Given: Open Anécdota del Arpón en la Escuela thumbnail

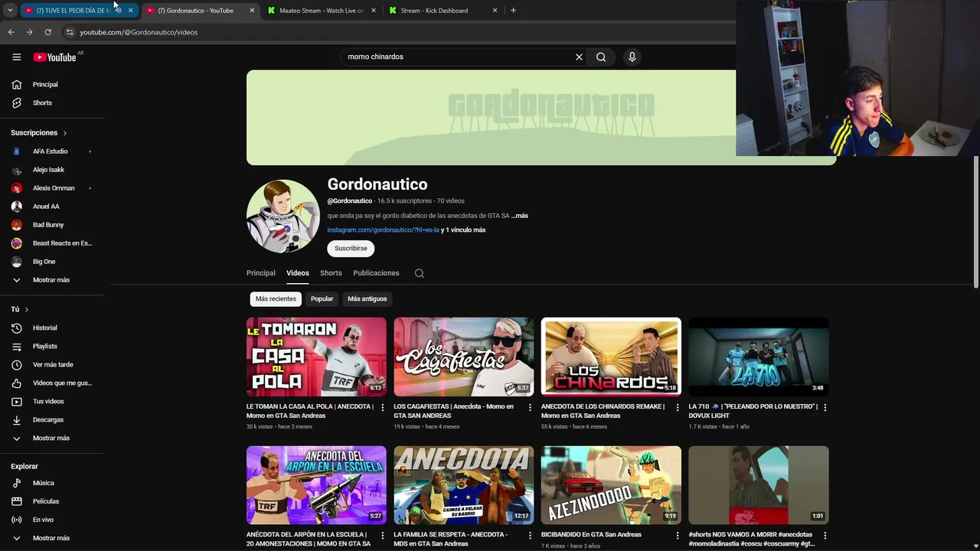Looking at the screenshot, I should pos(316,485).
